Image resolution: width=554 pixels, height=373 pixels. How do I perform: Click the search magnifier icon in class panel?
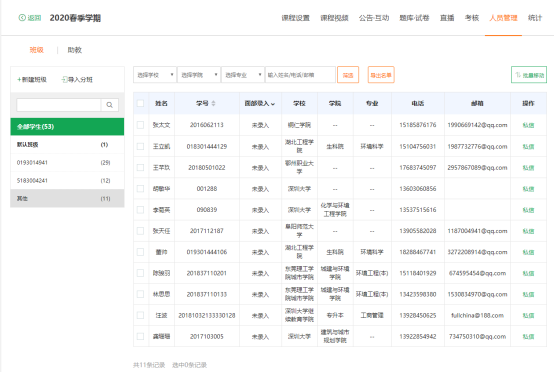click(110, 105)
